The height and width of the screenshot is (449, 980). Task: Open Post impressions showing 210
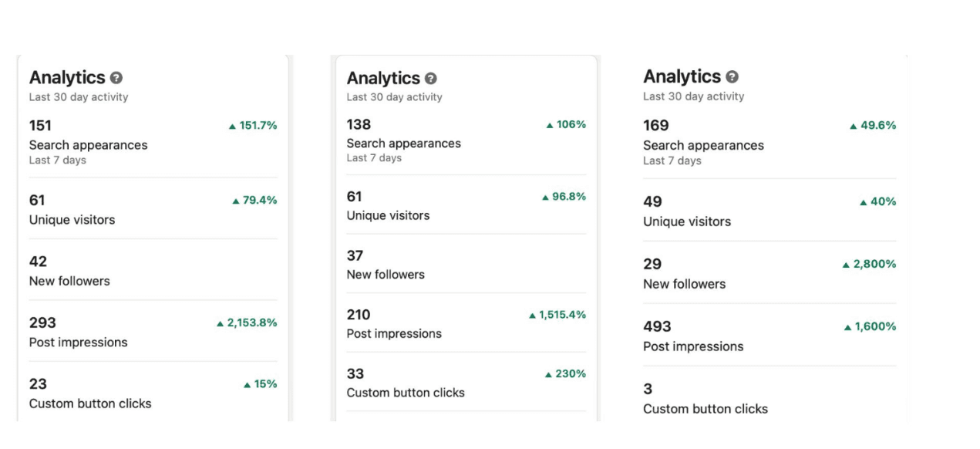point(466,323)
